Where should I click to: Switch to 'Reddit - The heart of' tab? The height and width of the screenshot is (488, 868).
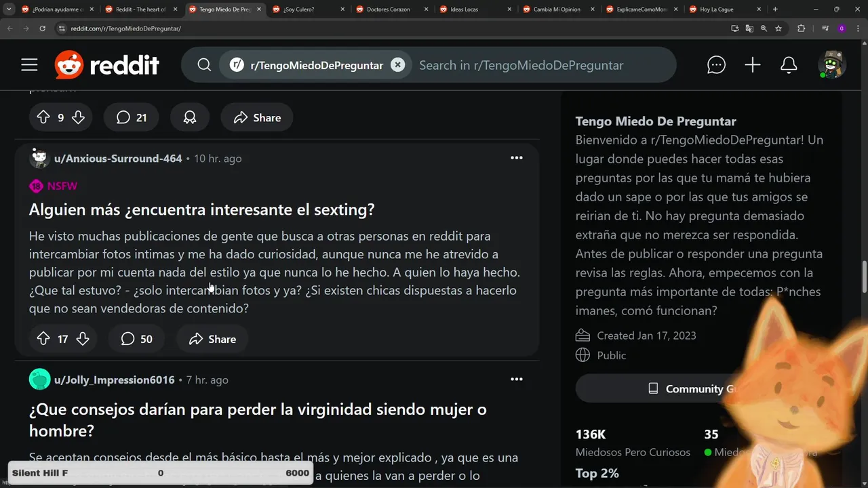coord(141,9)
